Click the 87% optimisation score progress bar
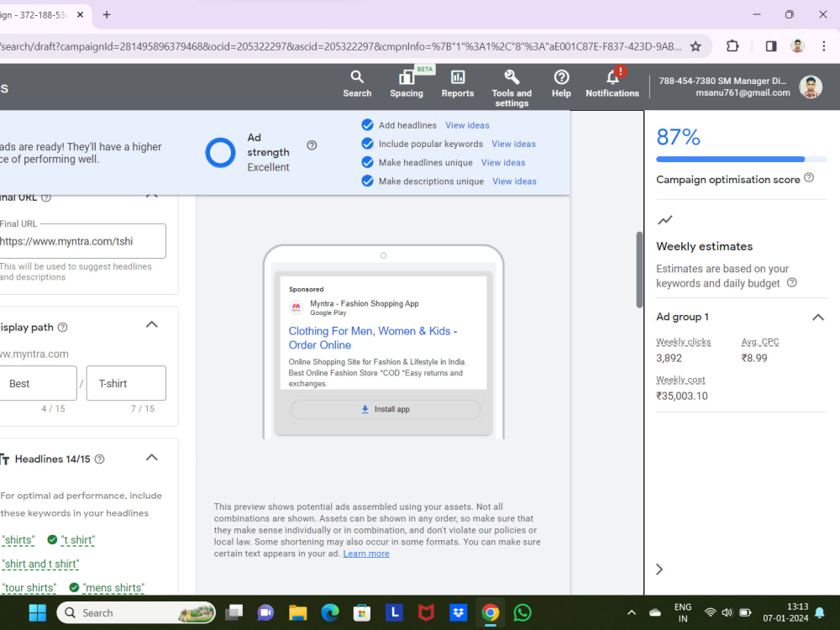 pos(742,159)
